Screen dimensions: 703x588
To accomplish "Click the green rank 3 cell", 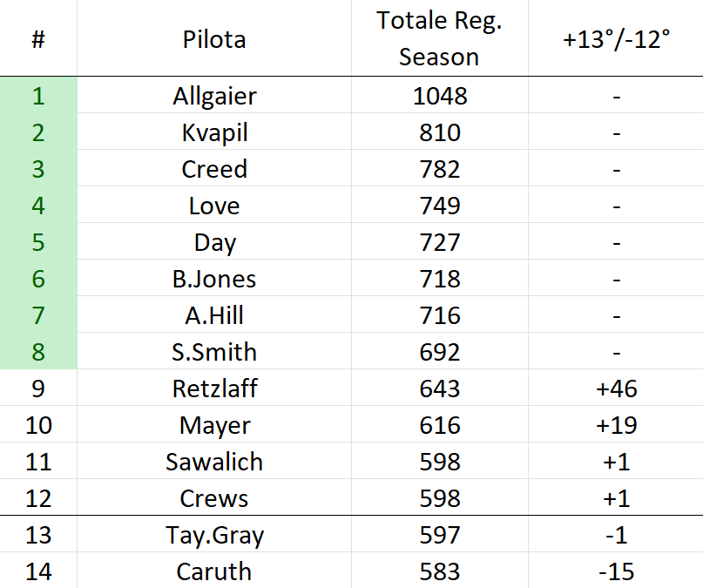I will point(38,168).
